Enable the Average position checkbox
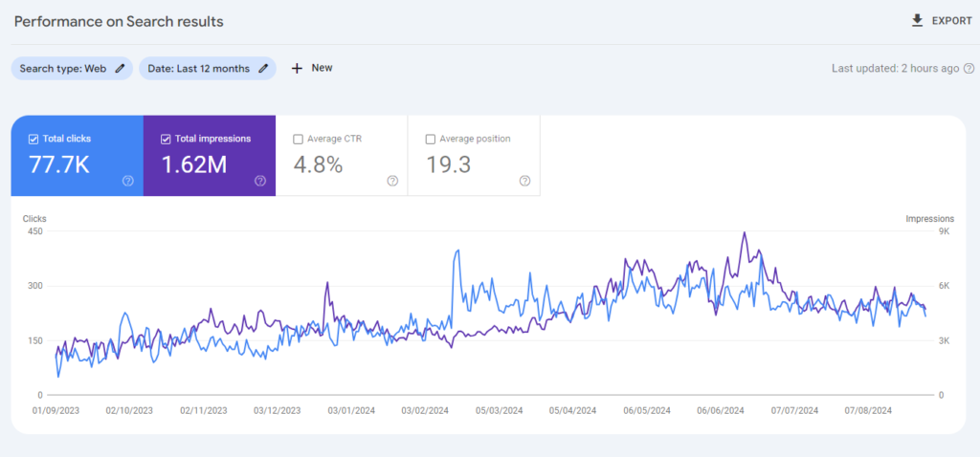This screenshot has width=980, height=457. pyautogui.click(x=430, y=139)
